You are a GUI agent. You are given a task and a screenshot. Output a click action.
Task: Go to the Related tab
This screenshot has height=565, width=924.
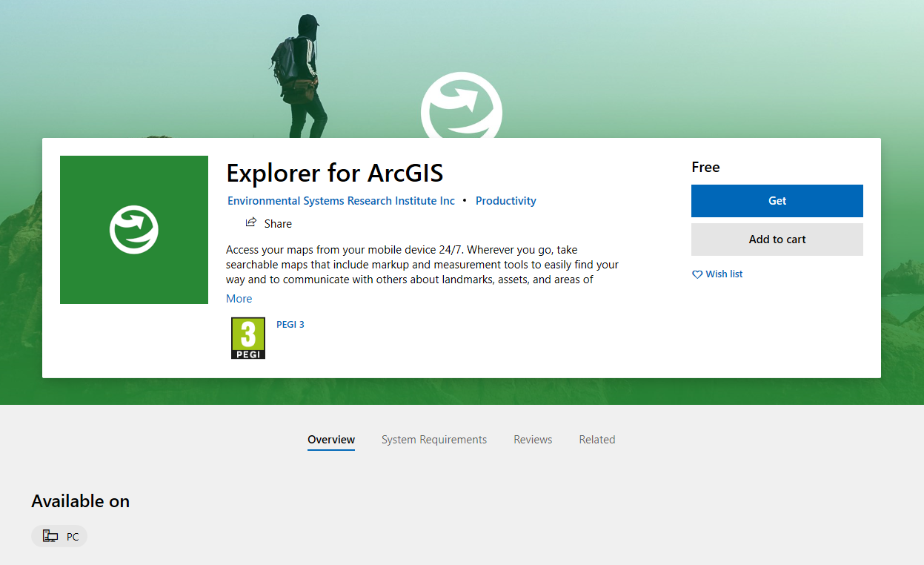pos(597,440)
